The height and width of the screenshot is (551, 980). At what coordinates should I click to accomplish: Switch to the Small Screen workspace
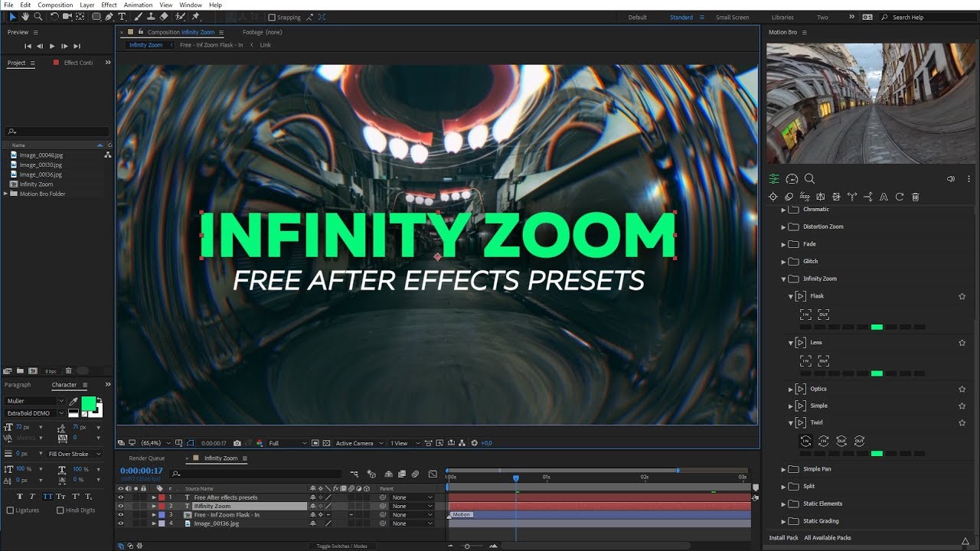[x=733, y=17]
